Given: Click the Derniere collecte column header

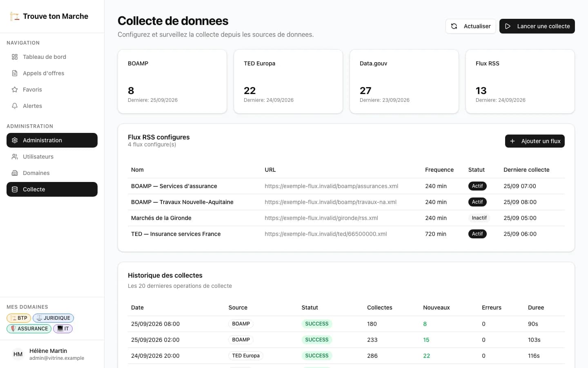Looking at the screenshot, I should 526,170.
